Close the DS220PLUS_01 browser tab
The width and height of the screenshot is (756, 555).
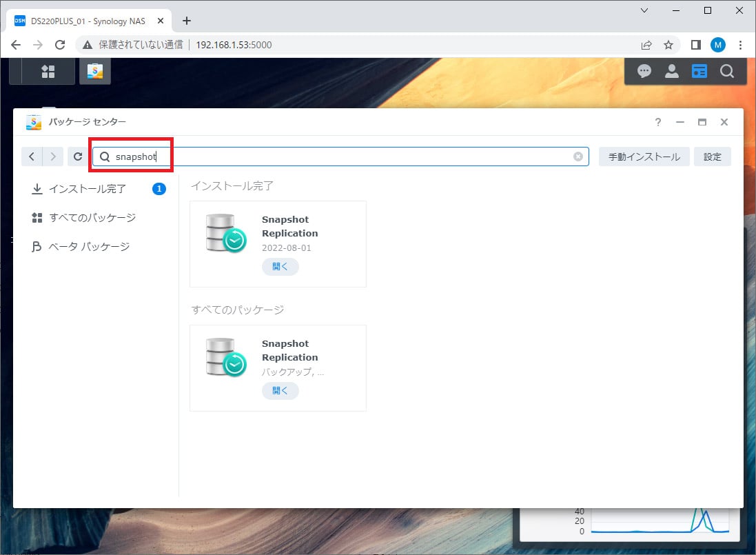[161, 21]
